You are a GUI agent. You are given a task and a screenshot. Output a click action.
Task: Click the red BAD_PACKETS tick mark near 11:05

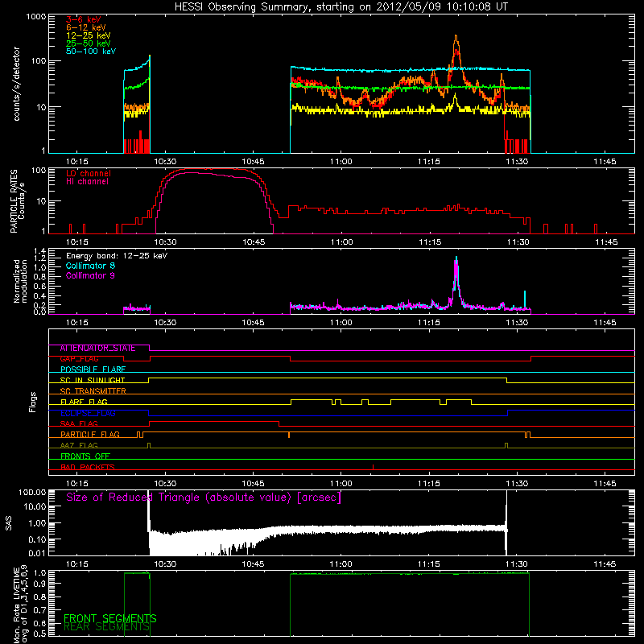pyautogui.click(x=373, y=467)
